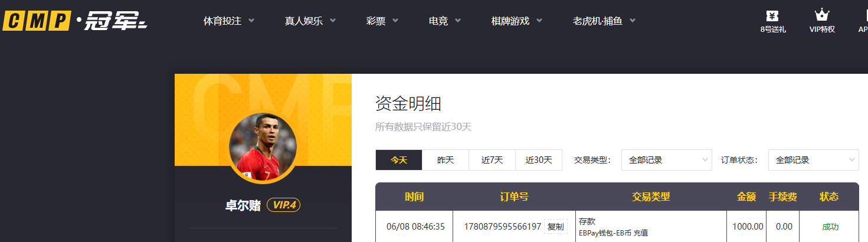Viewport: 868px width, 242px height.
Task: Click the fee value 0.00
Action: 784,227
